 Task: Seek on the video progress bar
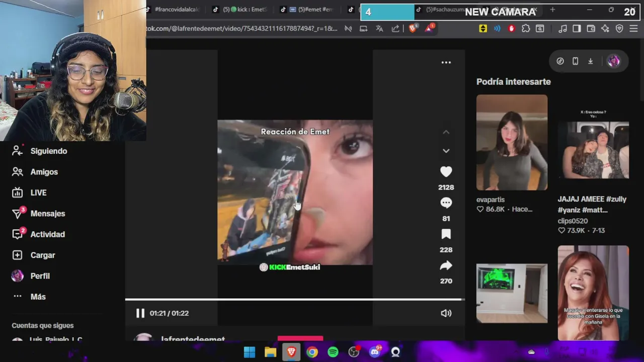(294, 300)
